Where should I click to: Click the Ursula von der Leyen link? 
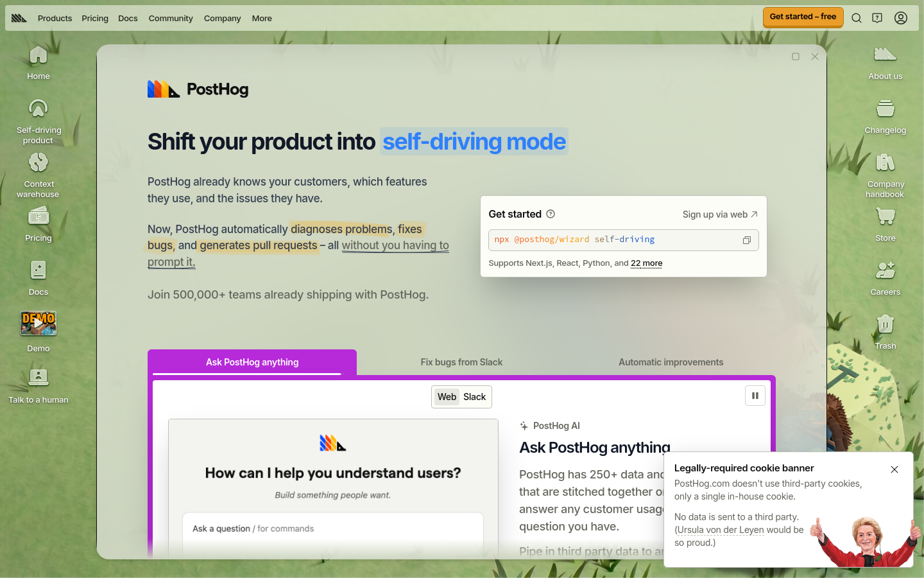coord(721,530)
